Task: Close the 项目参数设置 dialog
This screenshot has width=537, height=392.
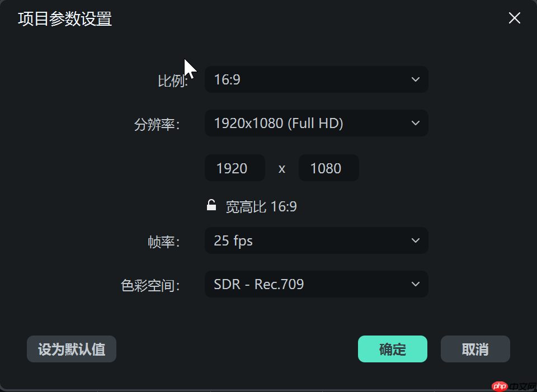Action: [x=514, y=18]
